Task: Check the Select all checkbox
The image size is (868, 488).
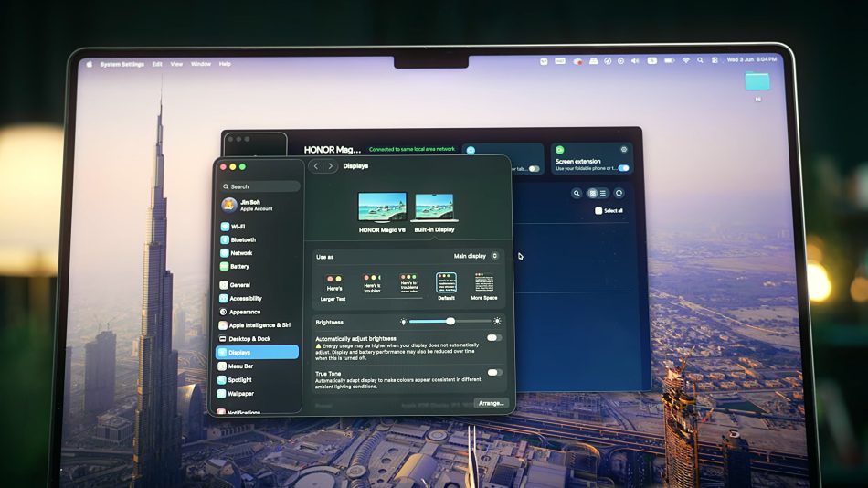Action: (598, 210)
